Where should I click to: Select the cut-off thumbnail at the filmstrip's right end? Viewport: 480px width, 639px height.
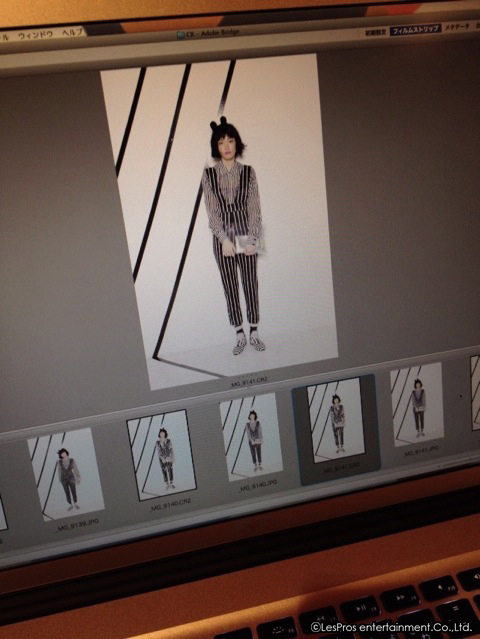tap(475, 392)
